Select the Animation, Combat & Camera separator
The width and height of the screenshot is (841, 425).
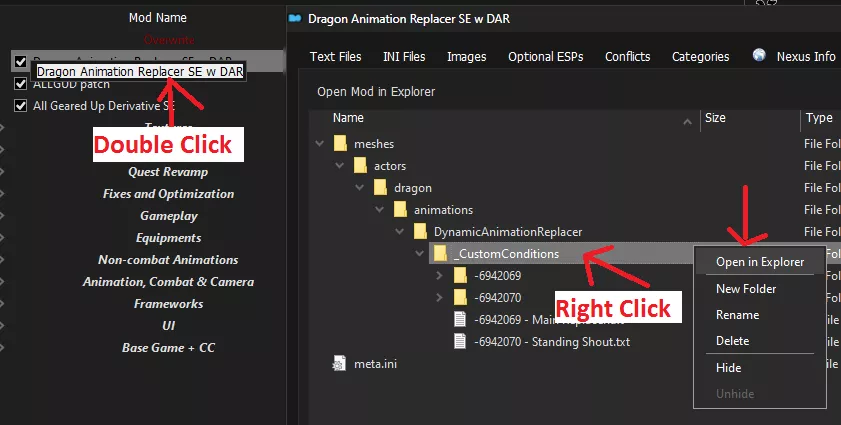(x=168, y=282)
